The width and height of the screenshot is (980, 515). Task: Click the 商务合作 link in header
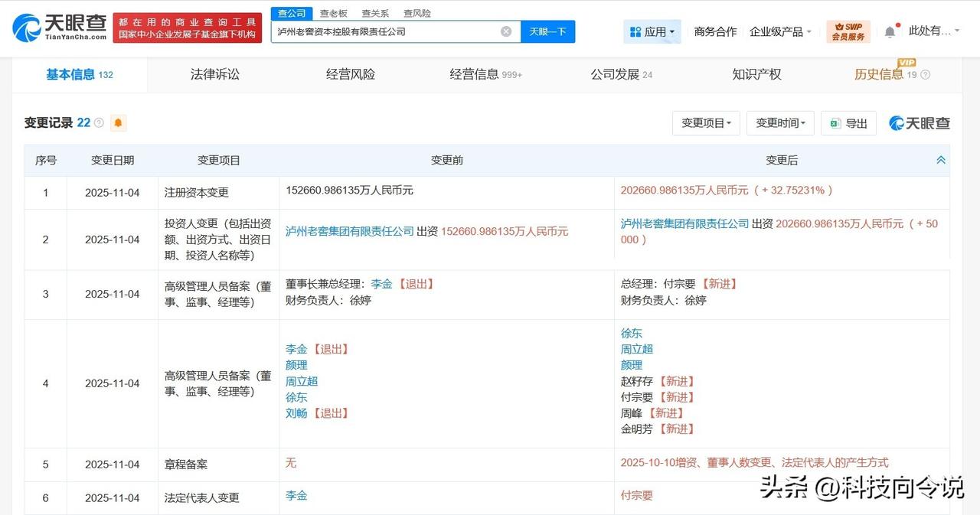coord(715,31)
